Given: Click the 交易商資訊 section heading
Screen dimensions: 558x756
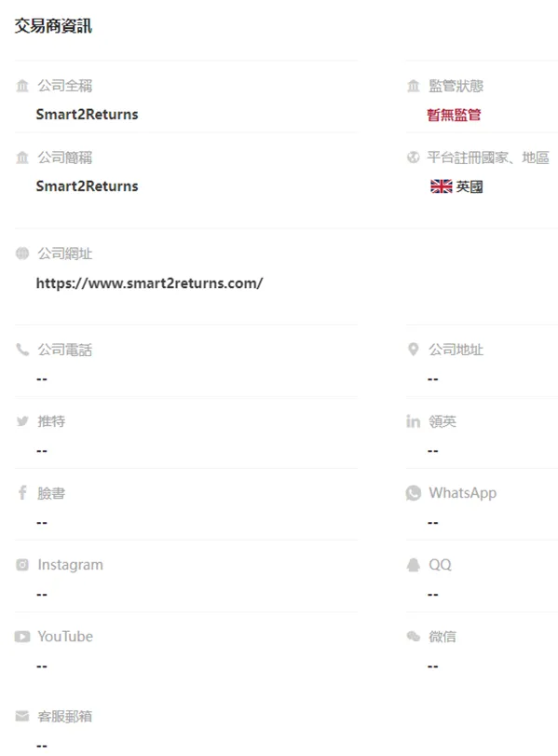Looking at the screenshot, I should tap(53, 25).
